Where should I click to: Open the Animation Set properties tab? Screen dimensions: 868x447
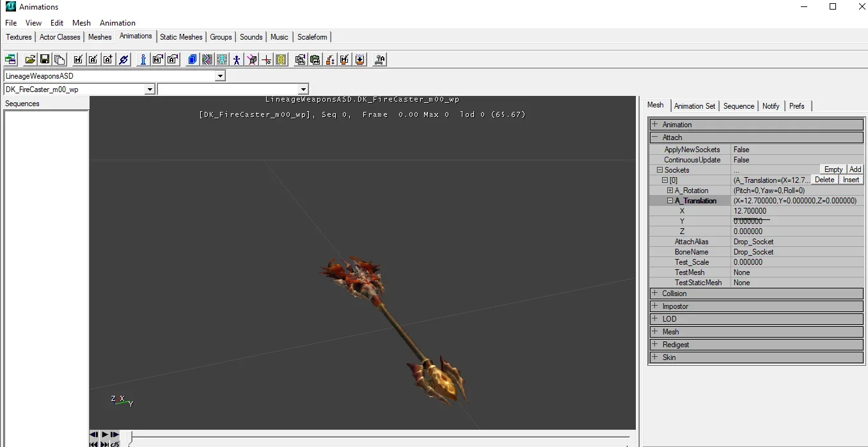coord(695,106)
